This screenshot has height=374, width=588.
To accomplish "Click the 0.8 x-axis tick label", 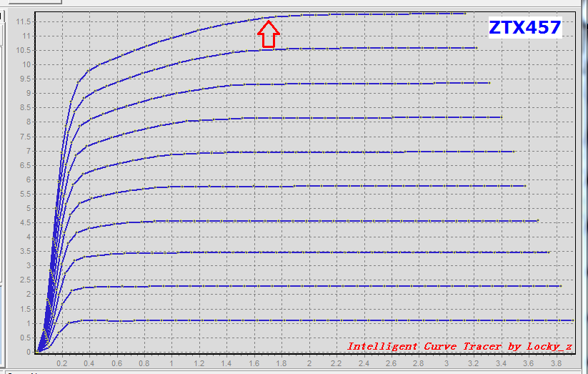I will click(x=144, y=363).
